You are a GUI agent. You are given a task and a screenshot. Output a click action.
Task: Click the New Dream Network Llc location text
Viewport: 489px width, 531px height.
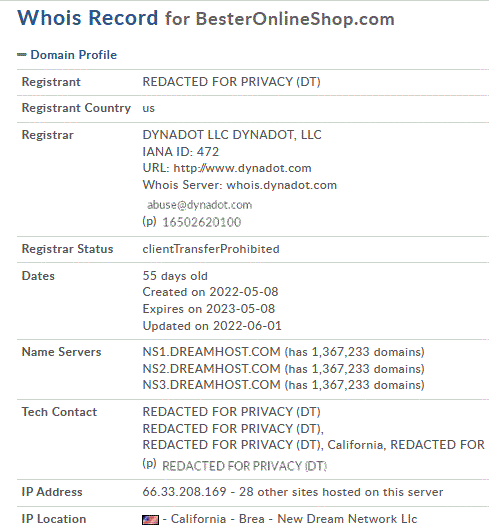point(347,519)
